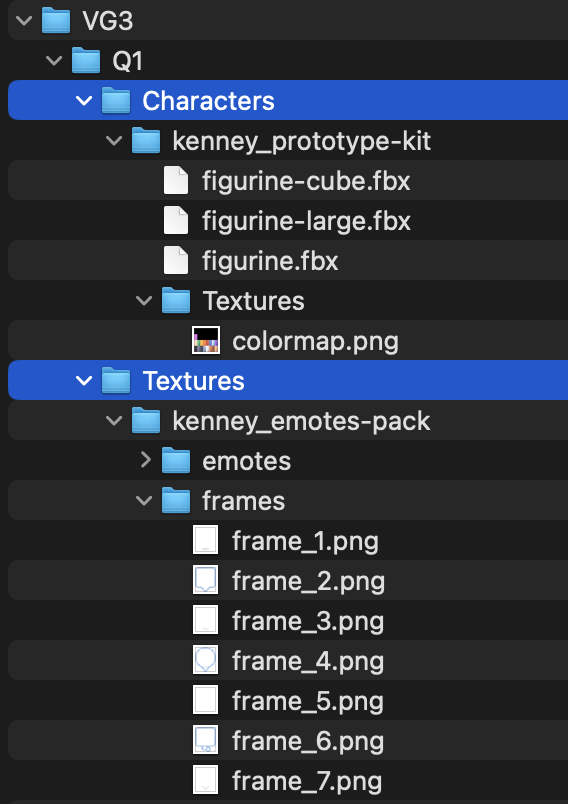Screen dimensions: 568x804
Task: Collapse the frames folder chevron
Action: (x=144, y=501)
